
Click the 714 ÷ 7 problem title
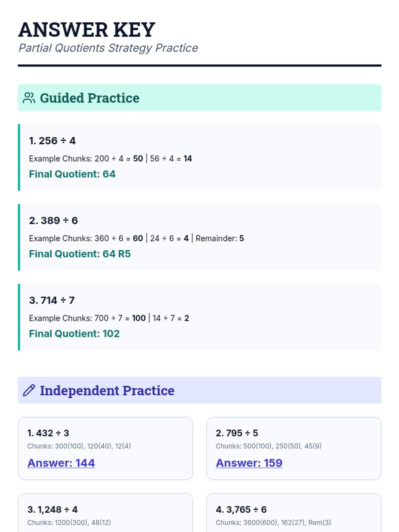pos(52,300)
